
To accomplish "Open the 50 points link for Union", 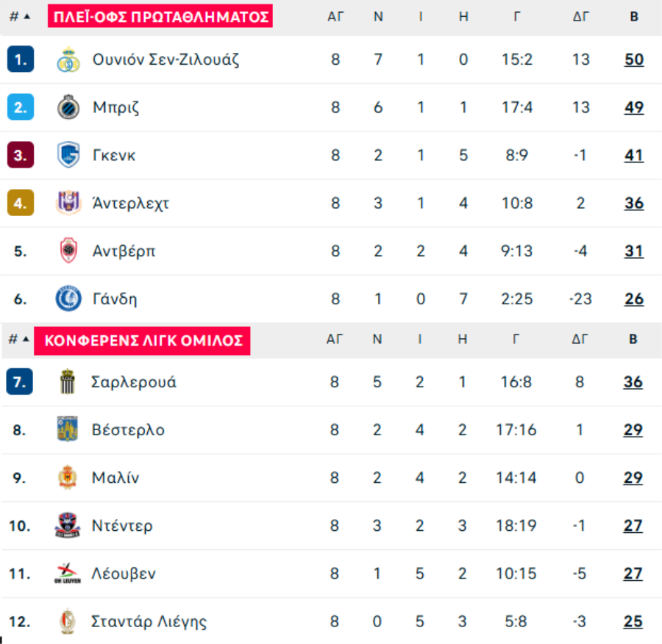I will click(634, 60).
